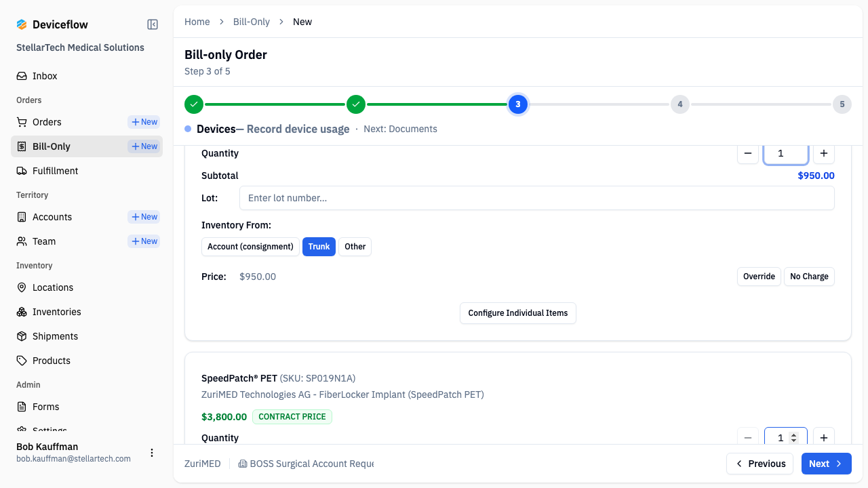
Task: Click the $950.00 subtotal value
Action: coord(816,176)
